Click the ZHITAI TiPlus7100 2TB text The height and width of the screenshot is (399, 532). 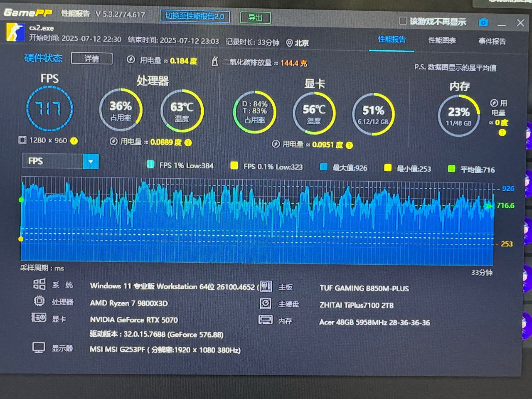coord(357,305)
